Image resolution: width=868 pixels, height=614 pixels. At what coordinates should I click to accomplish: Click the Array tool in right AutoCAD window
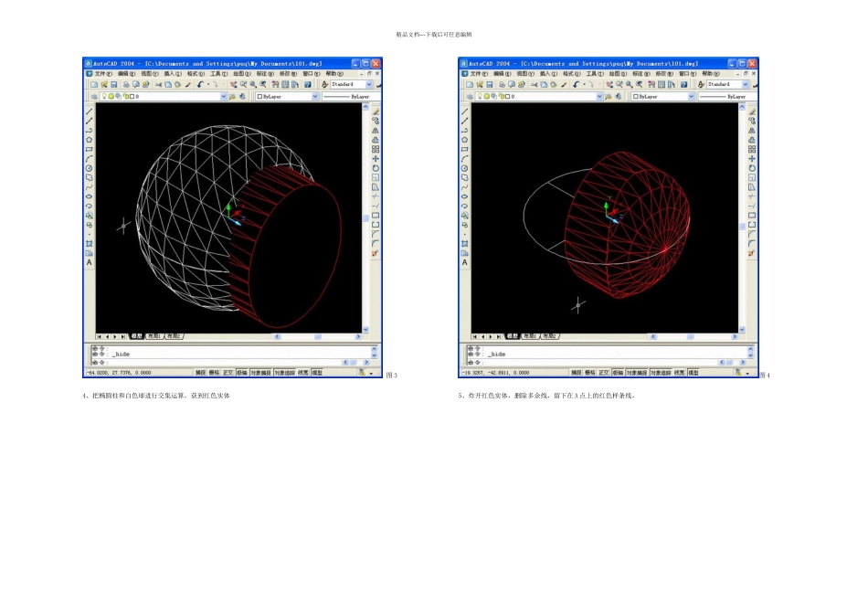coord(751,149)
